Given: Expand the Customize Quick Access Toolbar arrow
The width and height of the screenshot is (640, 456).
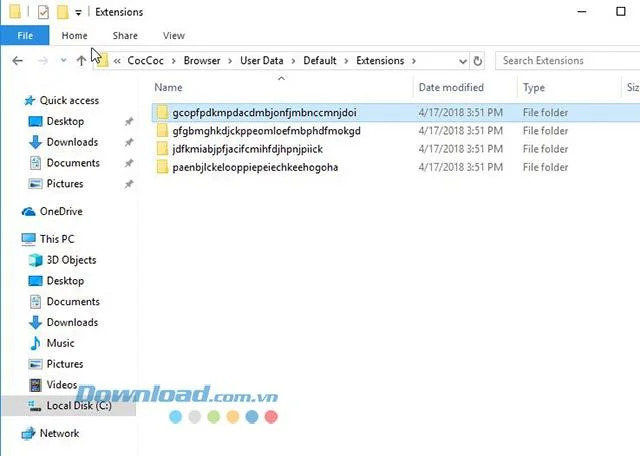Looking at the screenshot, I should pyautogui.click(x=78, y=13).
